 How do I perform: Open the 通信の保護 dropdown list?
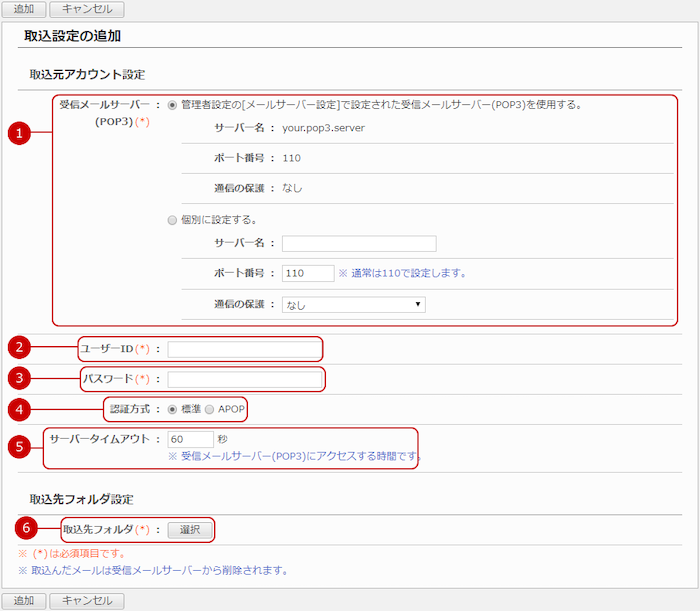354,305
